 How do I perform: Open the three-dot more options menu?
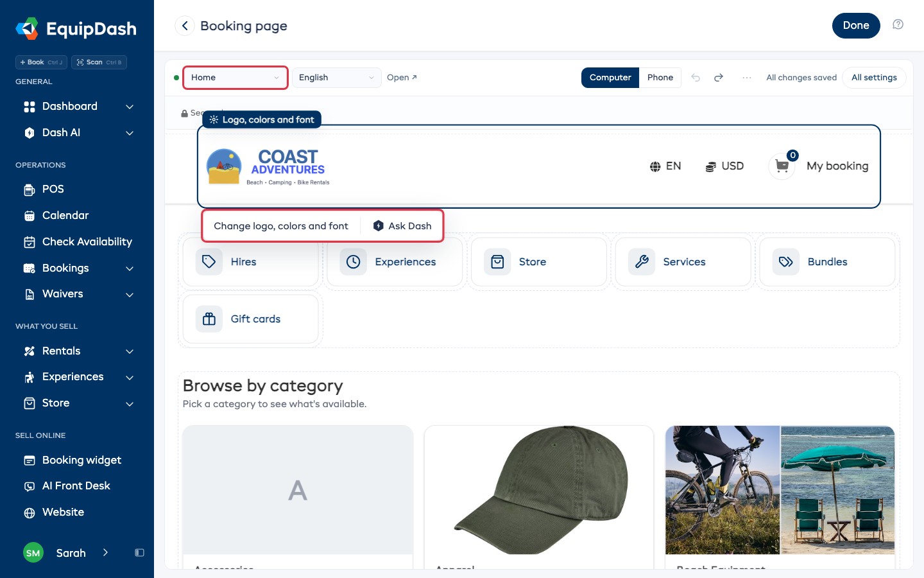click(747, 78)
